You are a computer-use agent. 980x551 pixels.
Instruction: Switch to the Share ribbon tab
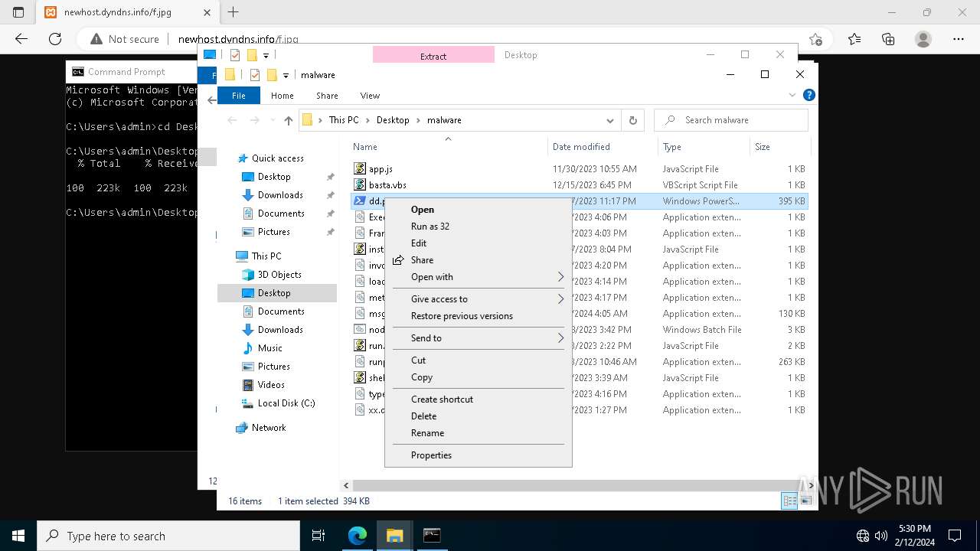327,96
